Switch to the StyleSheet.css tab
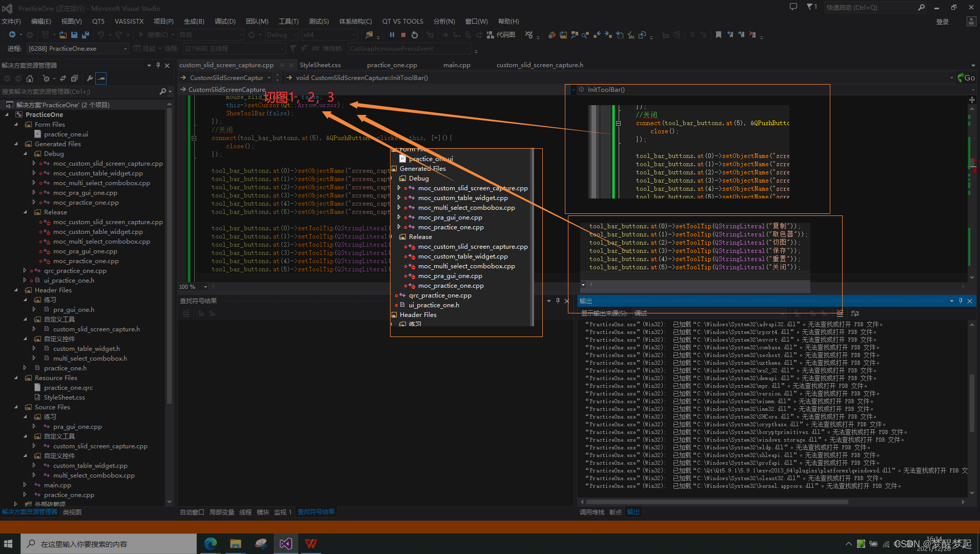980x554 pixels. coord(320,65)
